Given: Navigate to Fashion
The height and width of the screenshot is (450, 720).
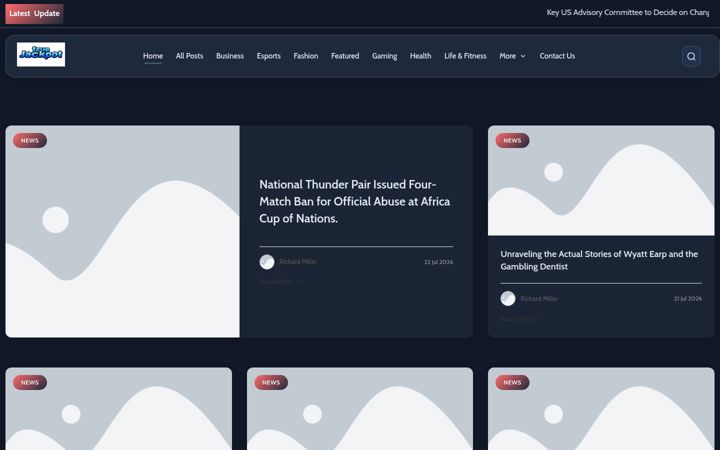Looking at the screenshot, I should (x=306, y=56).
